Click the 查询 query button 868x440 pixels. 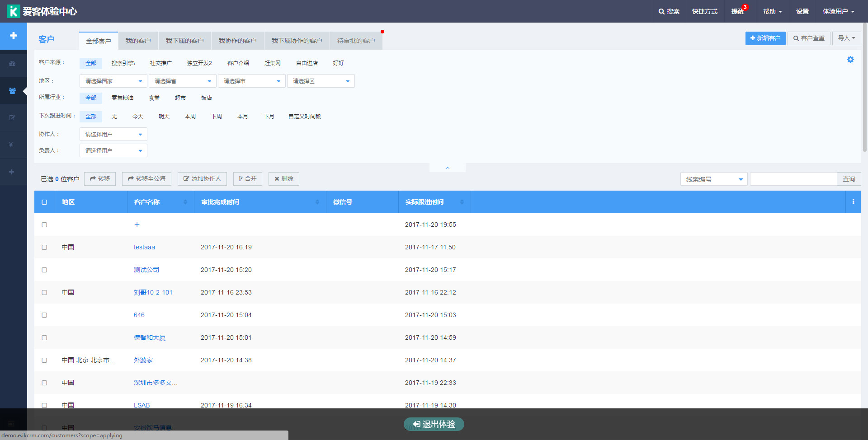pos(849,179)
